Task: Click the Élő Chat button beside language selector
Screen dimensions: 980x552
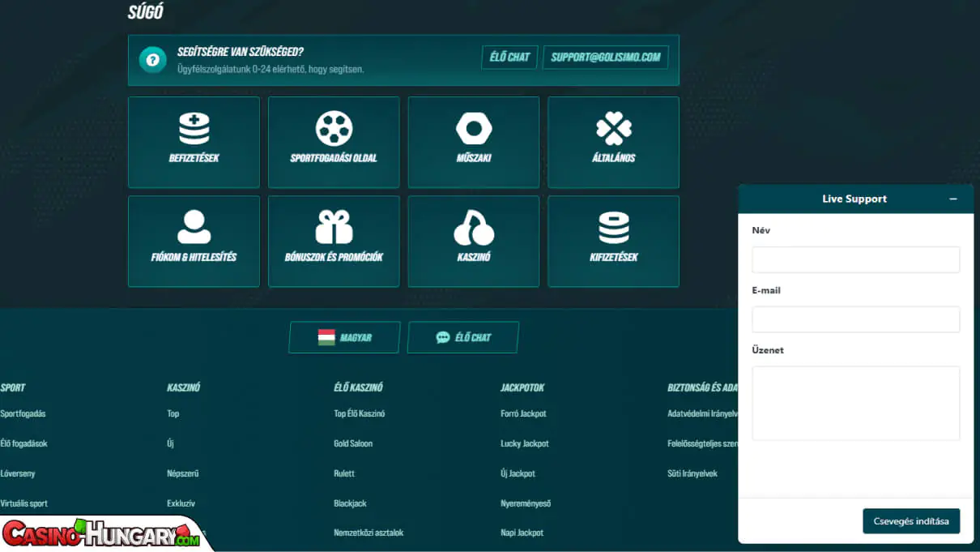Action: click(x=463, y=337)
